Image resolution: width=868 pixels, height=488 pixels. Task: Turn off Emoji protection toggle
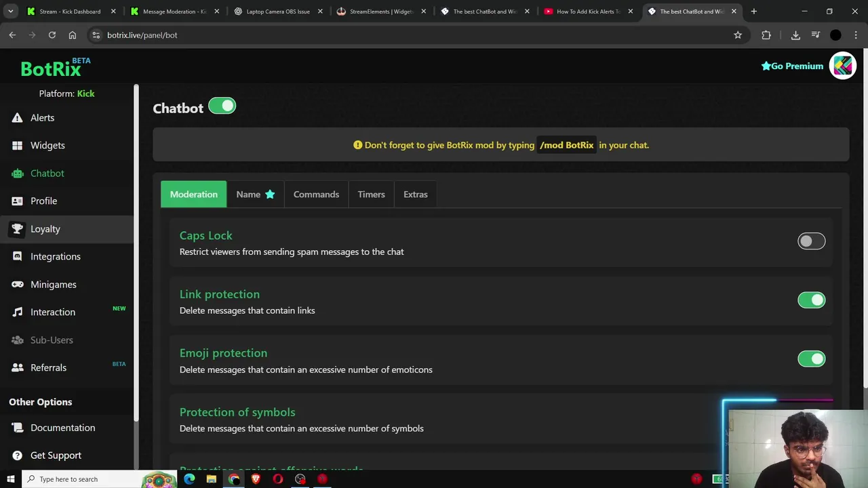pyautogui.click(x=812, y=359)
